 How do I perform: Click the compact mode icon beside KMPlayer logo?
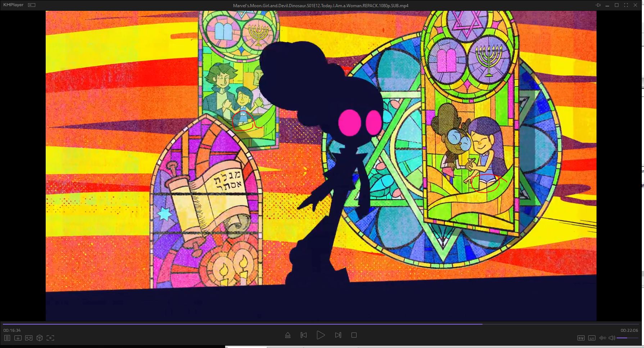pos(32,5)
